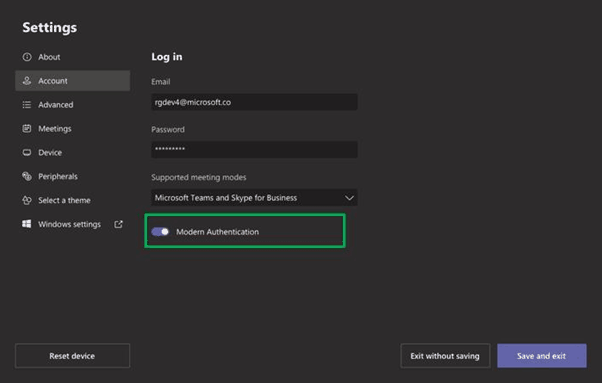Expand the Supported meeting modes chevron
The width and height of the screenshot is (602, 383).
pyautogui.click(x=349, y=198)
